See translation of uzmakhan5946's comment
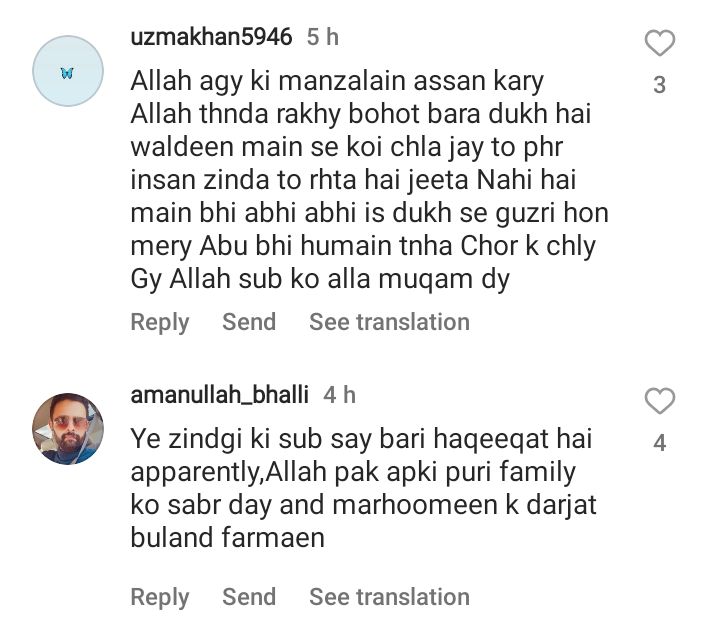 [x=389, y=321]
